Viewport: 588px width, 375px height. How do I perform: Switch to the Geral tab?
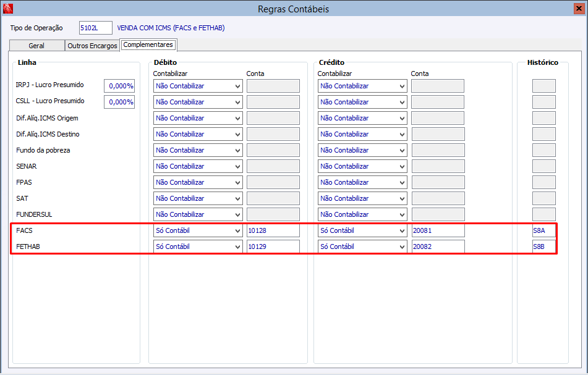[x=36, y=46]
